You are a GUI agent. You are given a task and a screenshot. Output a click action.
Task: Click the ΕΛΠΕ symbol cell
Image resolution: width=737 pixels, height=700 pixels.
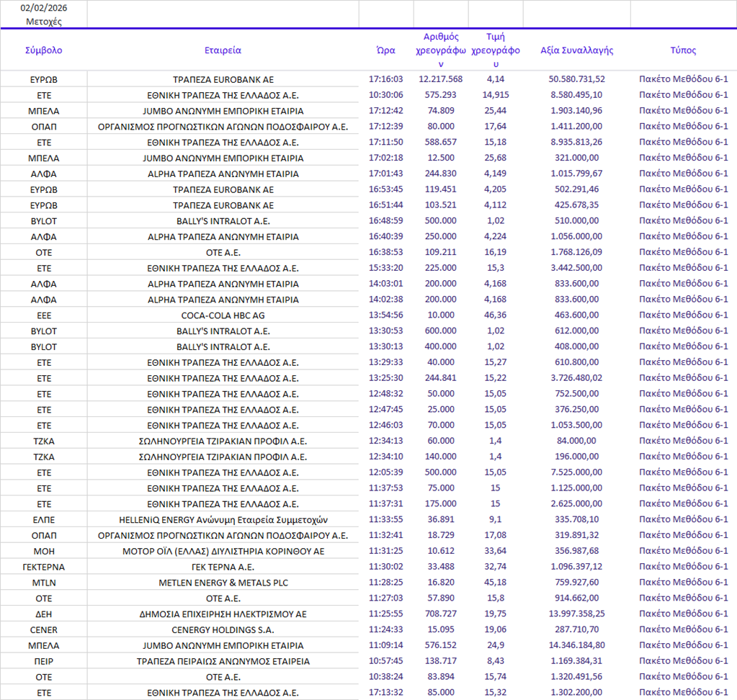point(44,520)
